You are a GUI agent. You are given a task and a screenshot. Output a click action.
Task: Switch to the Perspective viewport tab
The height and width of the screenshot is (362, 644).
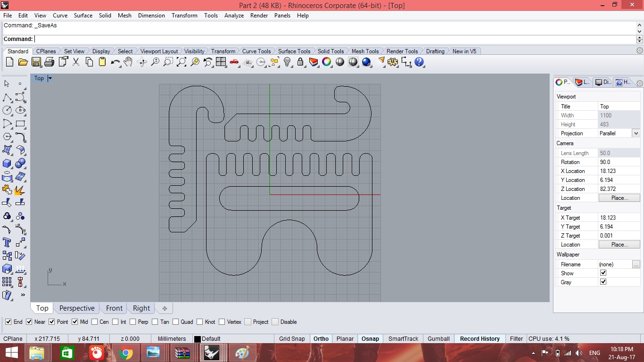[77, 308]
